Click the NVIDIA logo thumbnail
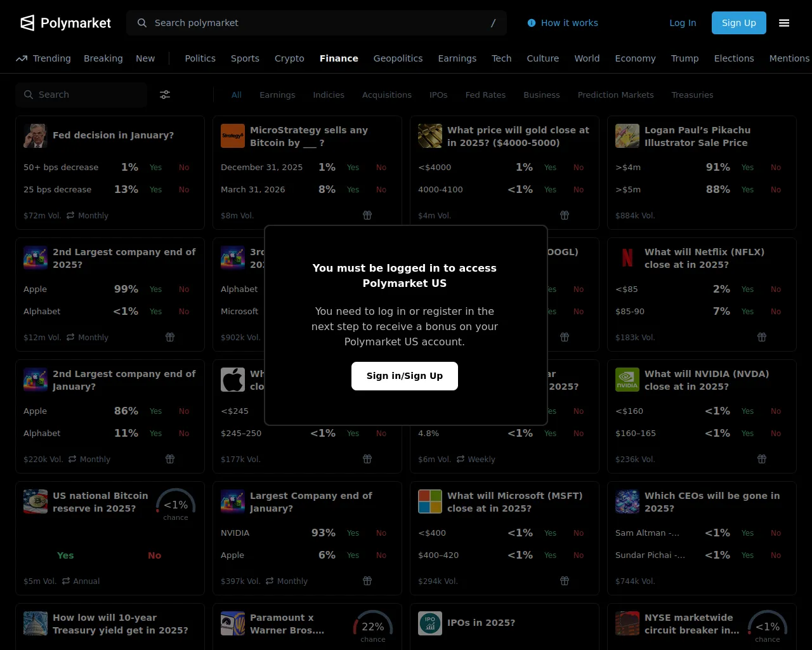 [x=627, y=380]
